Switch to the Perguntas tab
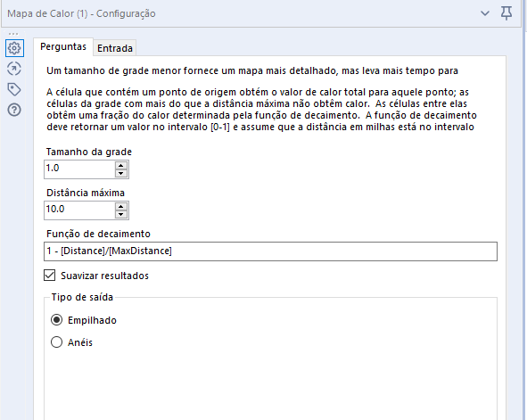This screenshot has width=527, height=420. (x=63, y=46)
